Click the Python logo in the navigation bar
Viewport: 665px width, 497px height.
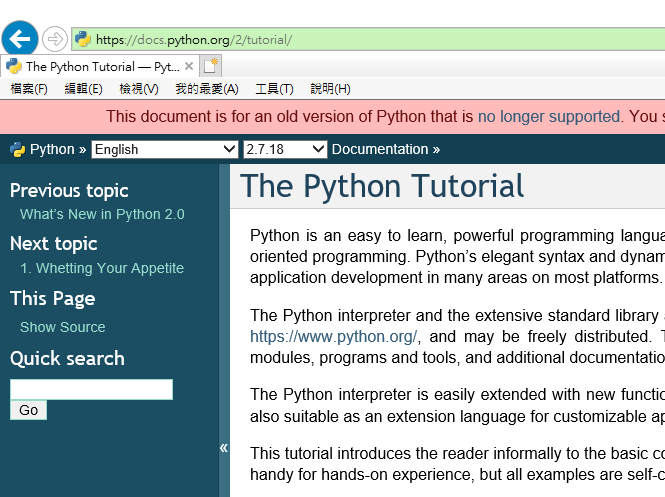pos(17,149)
